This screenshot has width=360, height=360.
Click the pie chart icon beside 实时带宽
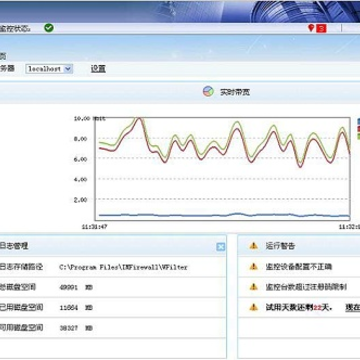pos(208,92)
